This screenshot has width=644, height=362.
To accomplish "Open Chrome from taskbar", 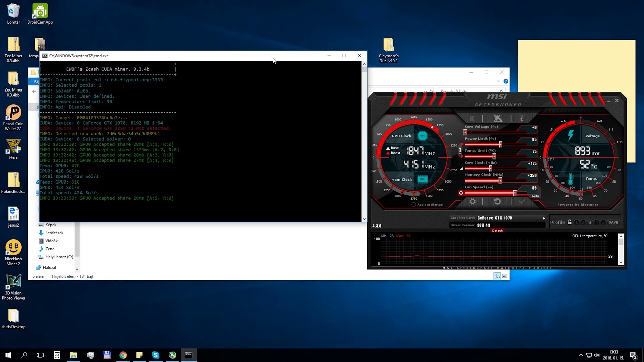I will pyautogui.click(x=123, y=355).
